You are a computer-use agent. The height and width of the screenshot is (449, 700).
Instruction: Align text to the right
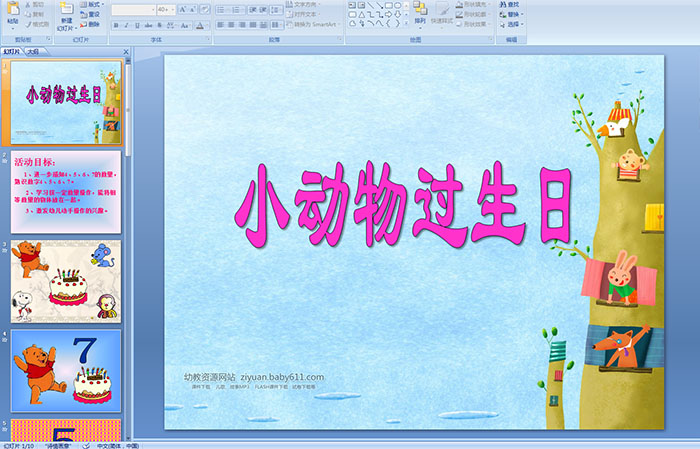point(242,25)
